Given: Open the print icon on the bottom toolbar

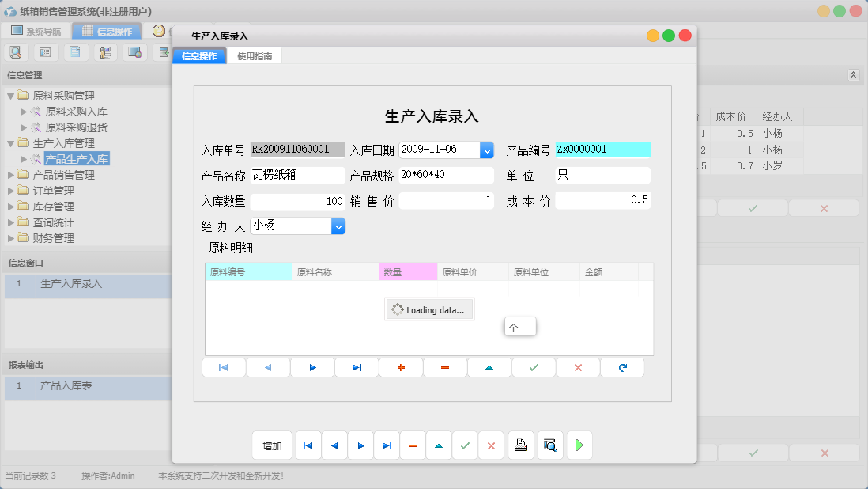Looking at the screenshot, I should click(x=521, y=445).
